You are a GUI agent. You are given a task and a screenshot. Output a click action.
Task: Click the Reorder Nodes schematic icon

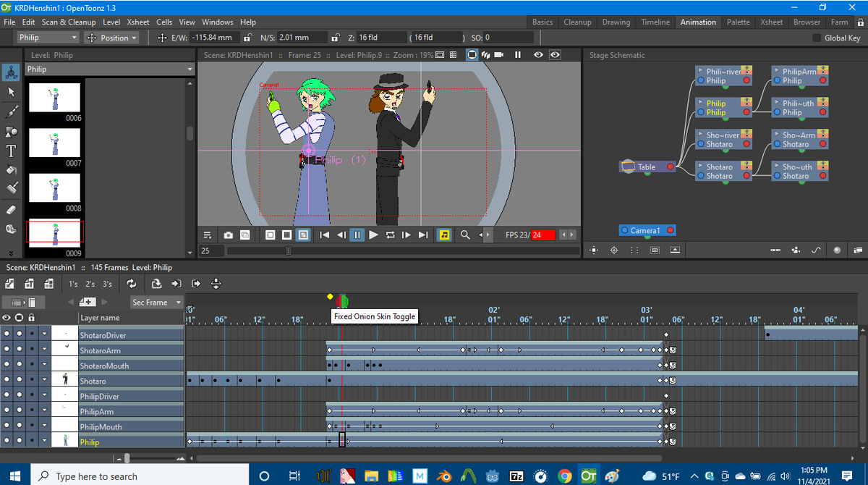click(x=634, y=250)
